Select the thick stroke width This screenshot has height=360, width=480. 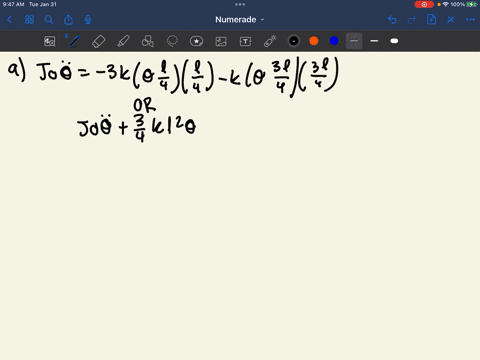394,41
